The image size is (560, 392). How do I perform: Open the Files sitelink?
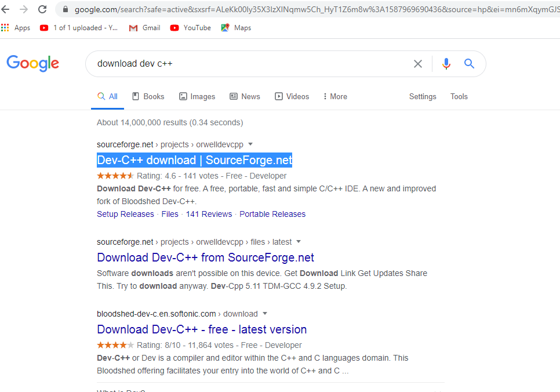coord(170,214)
